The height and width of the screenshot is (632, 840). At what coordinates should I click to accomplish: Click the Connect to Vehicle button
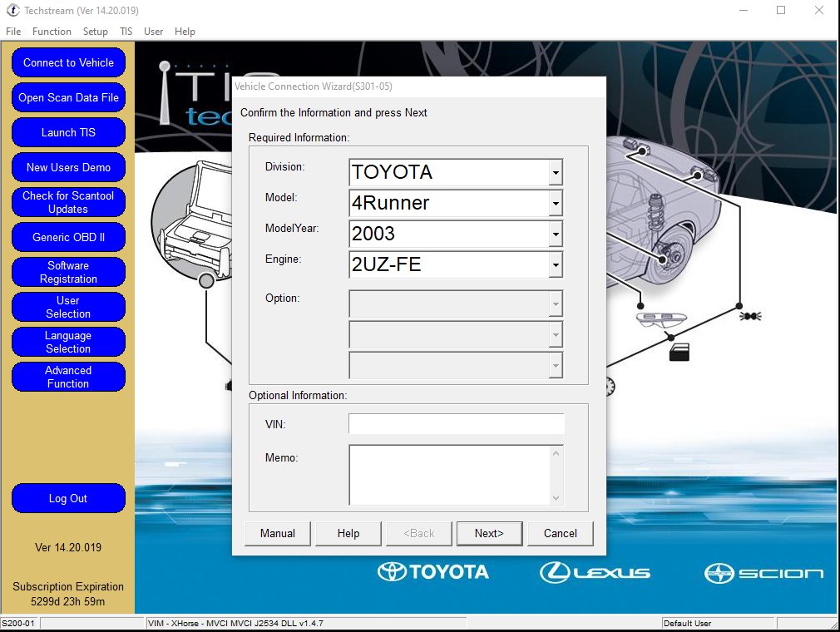68,62
